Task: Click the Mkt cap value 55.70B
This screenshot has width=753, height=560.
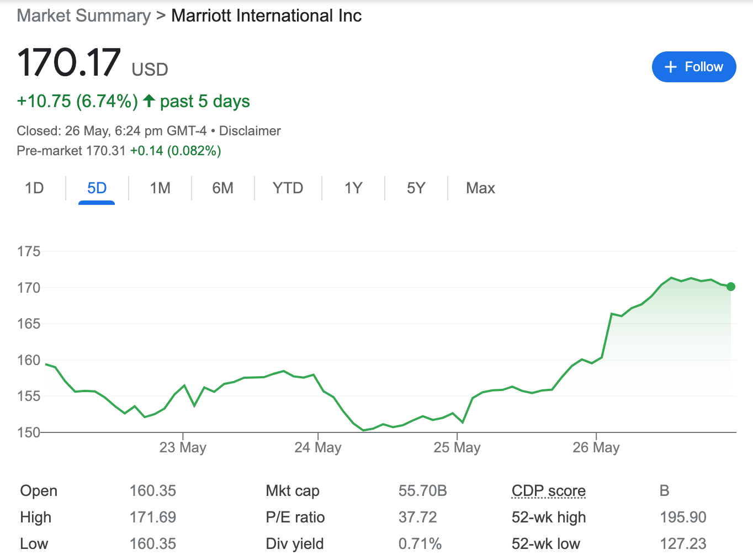Action: pos(423,490)
